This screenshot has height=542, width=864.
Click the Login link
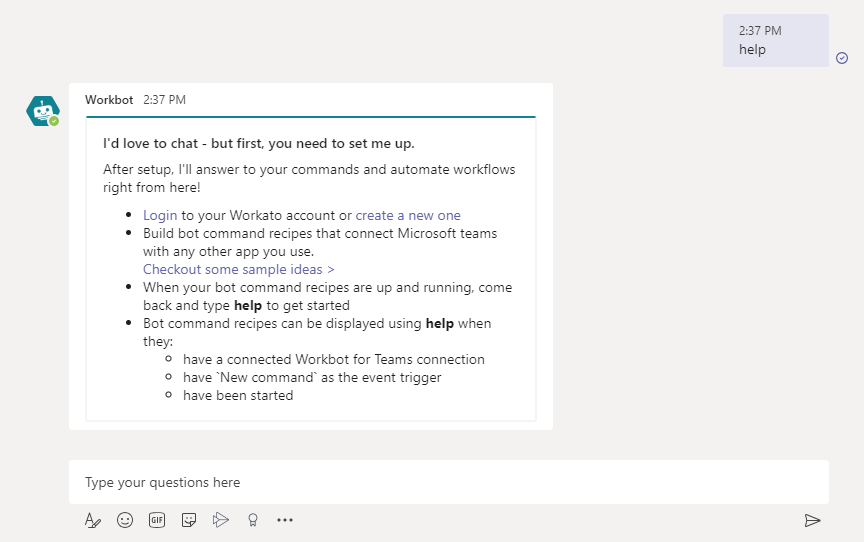click(x=160, y=215)
